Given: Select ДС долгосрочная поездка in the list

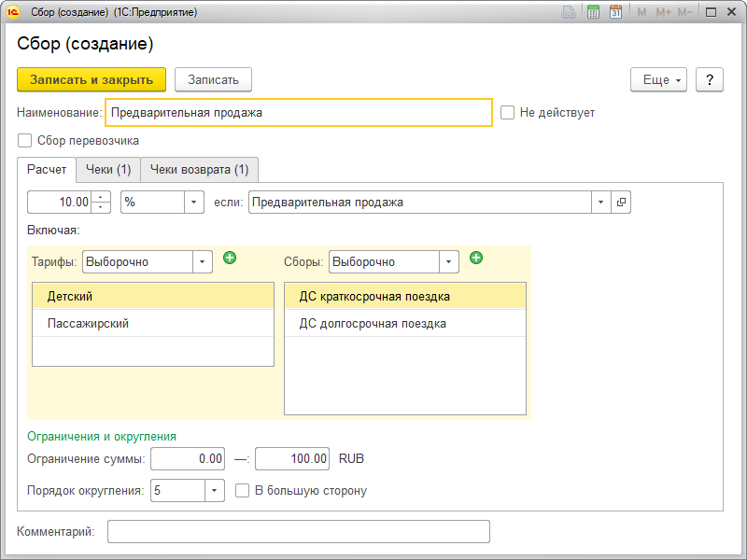Looking at the screenshot, I should 373,324.
